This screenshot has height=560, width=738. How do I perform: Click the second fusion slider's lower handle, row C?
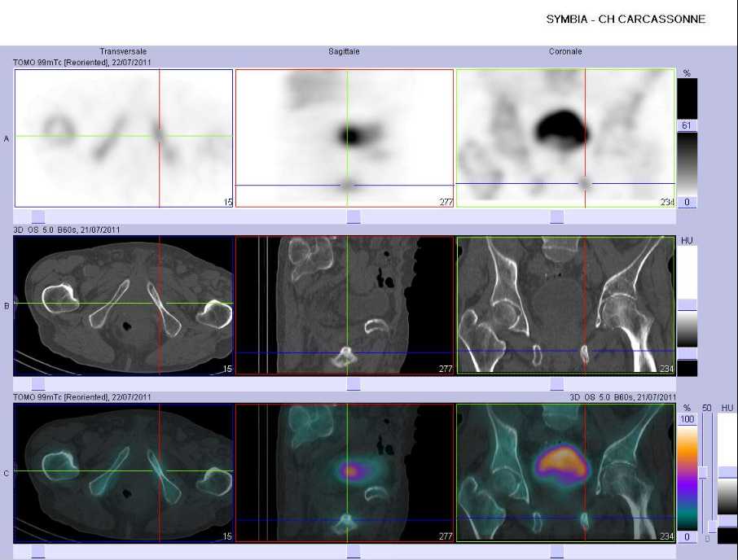(713, 527)
